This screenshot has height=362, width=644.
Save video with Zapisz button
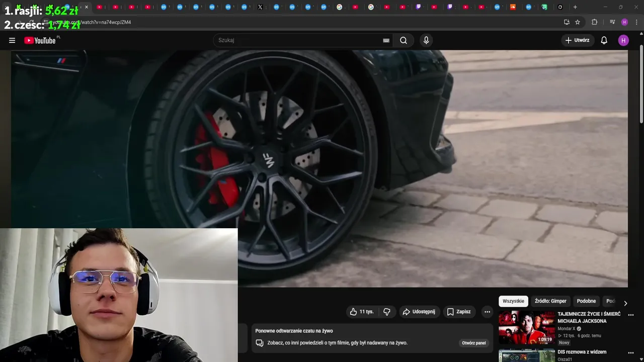pos(459,312)
